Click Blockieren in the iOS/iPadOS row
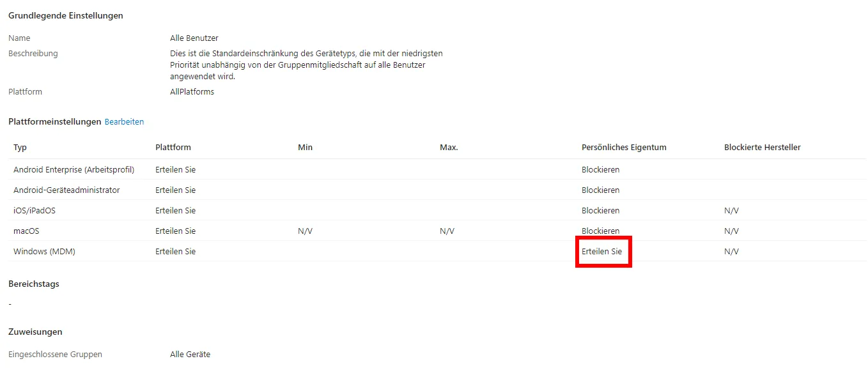This screenshot has height=375, width=868. coord(600,211)
